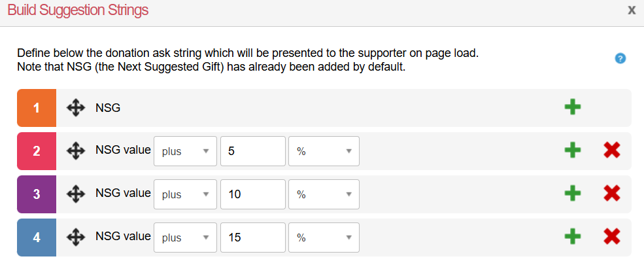This screenshot has width=644, height=265.
Task: Click the green plus icon on row 3
Action: pyautogui.click(x=573, y=193)
